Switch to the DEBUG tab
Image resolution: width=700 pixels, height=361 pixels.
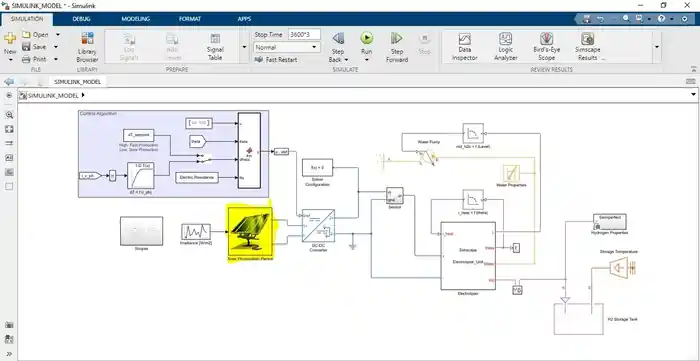[81, 19]
